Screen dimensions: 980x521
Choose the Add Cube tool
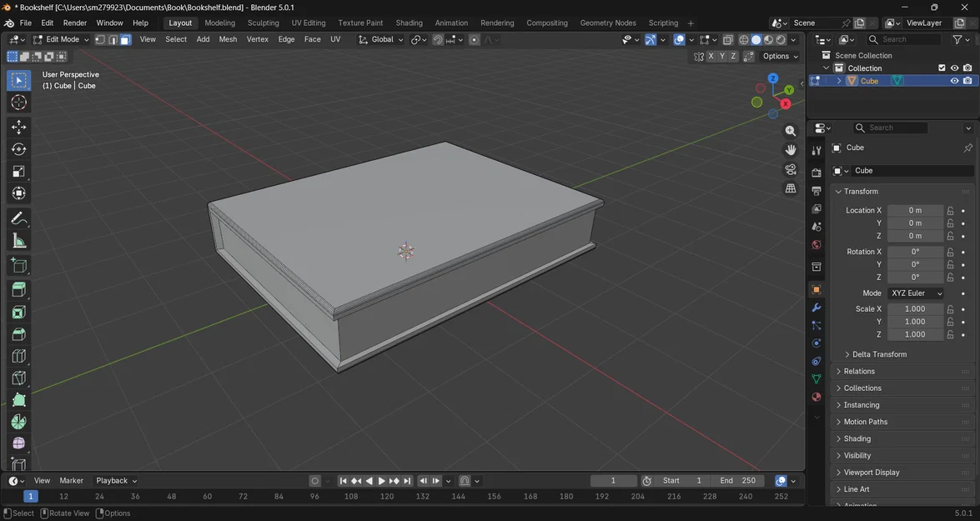coord(18,266)
